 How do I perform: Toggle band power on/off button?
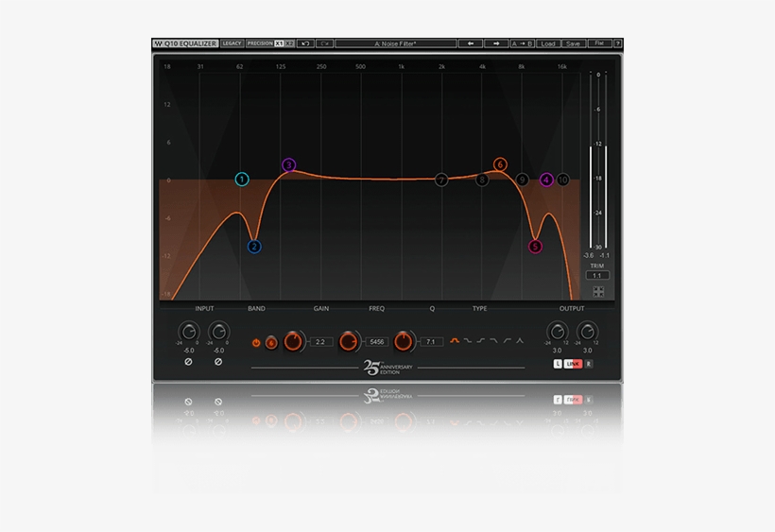click(256, 342)
